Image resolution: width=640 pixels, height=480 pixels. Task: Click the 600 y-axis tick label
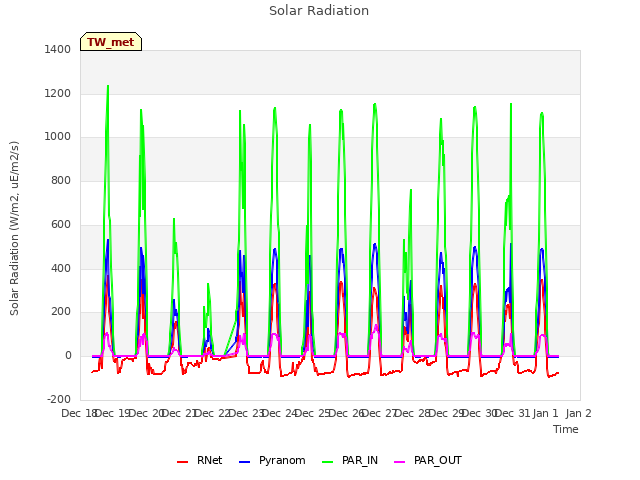point(61,224)
